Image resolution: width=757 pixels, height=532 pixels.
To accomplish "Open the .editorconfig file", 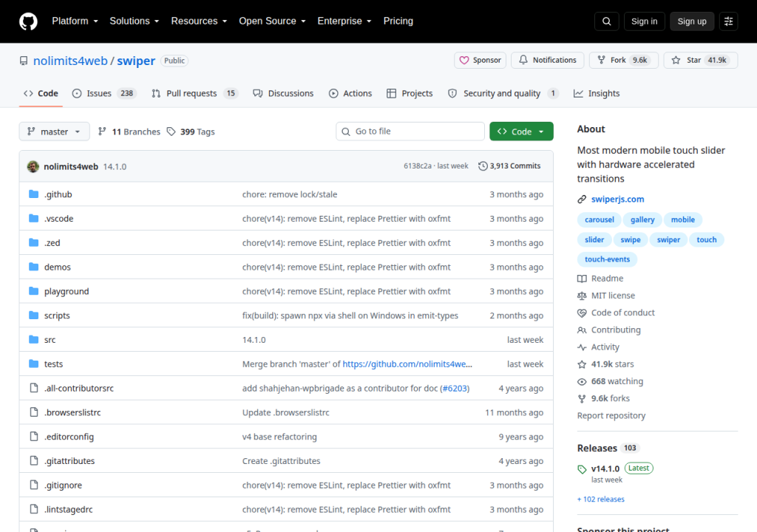I will pos(69,437).
